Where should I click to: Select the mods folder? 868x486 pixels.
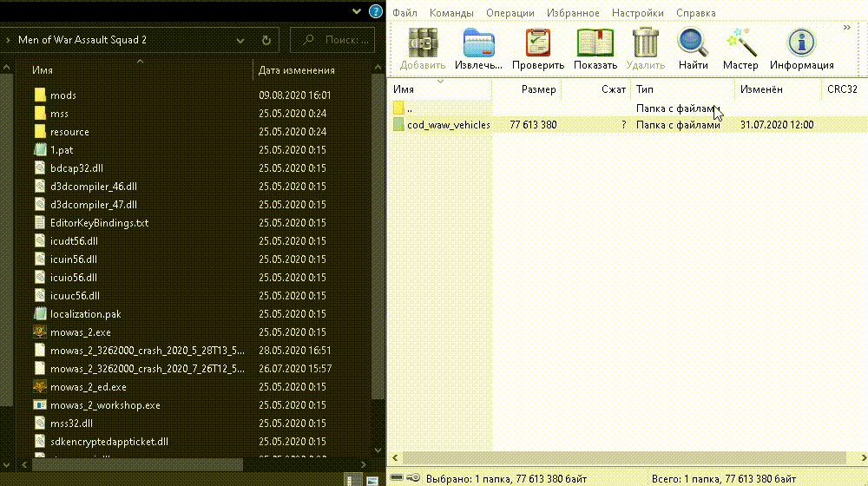(x=63, y=95)
